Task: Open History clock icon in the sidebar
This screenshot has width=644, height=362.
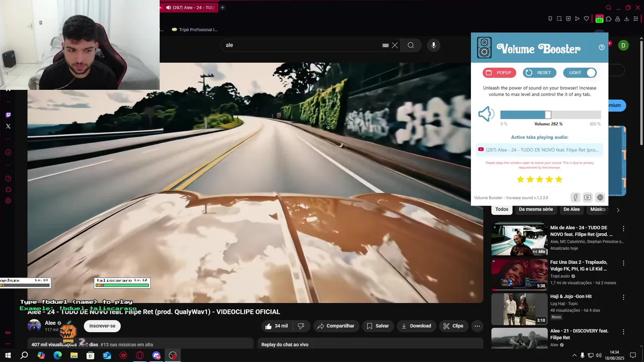Action: coord(8,178)
